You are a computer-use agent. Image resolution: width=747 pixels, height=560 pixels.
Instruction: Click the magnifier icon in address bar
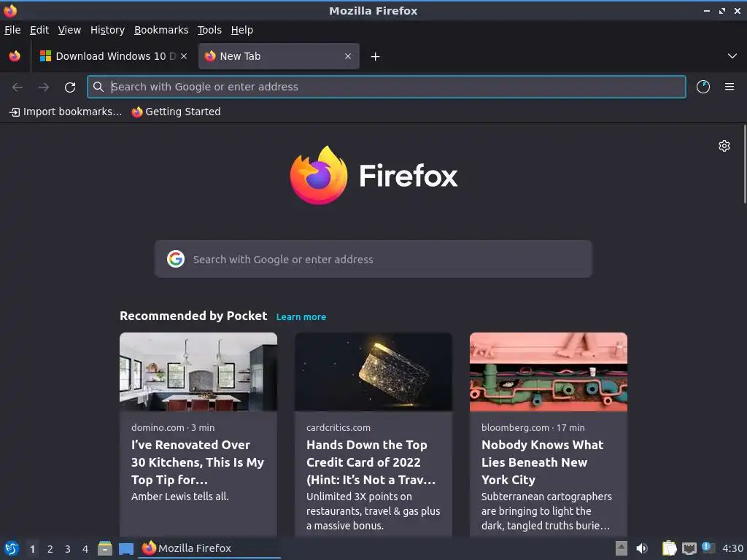coord(98,87)
